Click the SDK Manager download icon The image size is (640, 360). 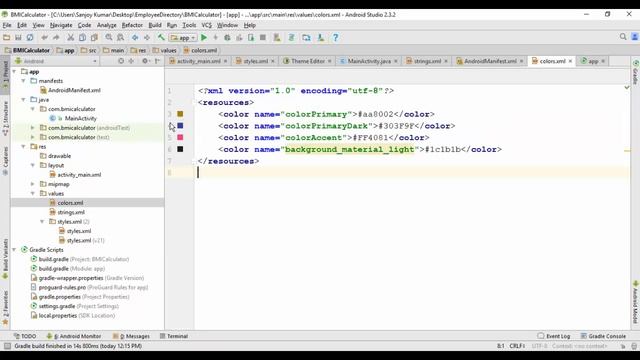click(321, 38)
